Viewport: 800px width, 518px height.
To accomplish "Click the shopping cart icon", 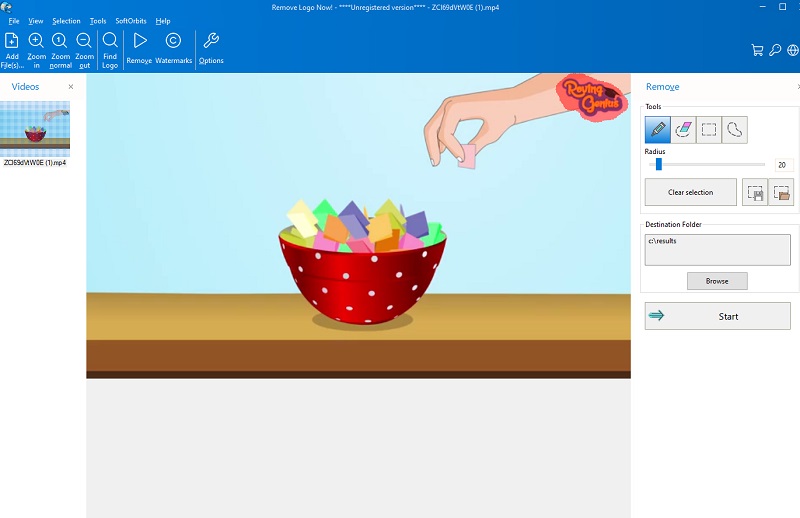I will 757,50.
